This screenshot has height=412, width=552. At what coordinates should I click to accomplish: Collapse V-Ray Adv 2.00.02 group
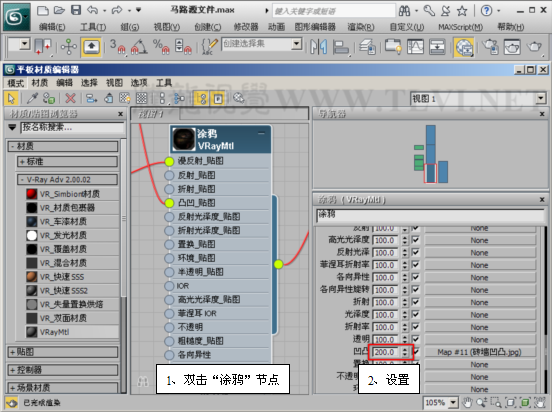click(67, 180)
